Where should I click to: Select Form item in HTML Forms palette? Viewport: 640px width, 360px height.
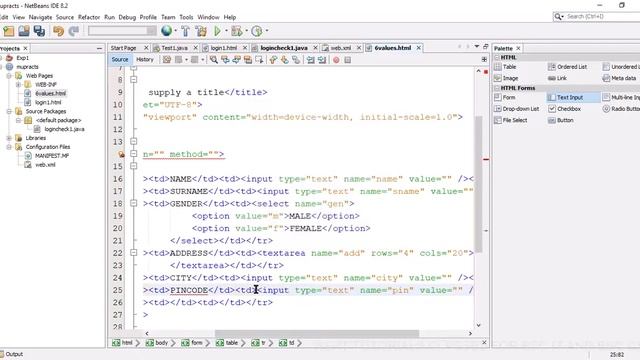[505, 98]
